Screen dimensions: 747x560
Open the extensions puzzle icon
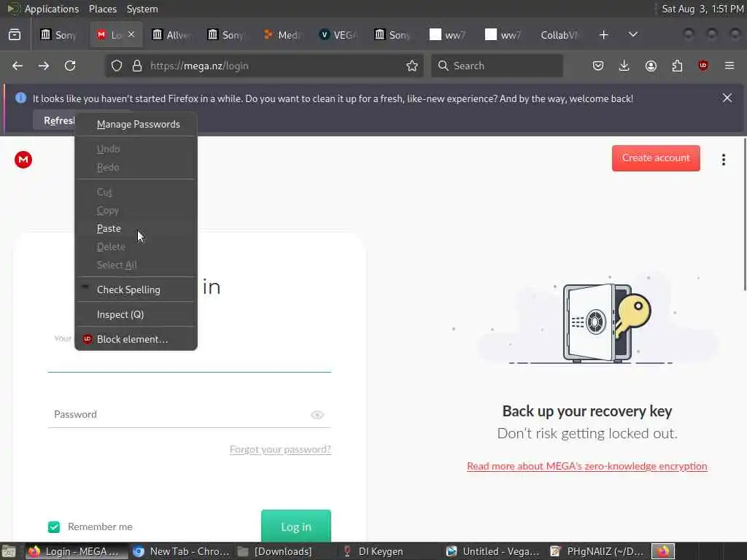point(677,66)
